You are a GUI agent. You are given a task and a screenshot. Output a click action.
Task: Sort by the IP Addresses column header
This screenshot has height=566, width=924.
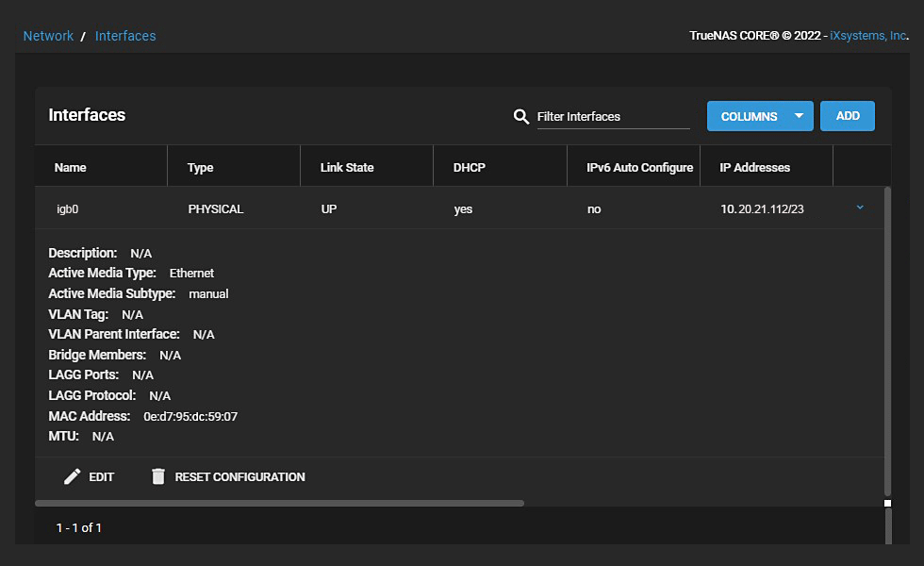coord(754,168)
